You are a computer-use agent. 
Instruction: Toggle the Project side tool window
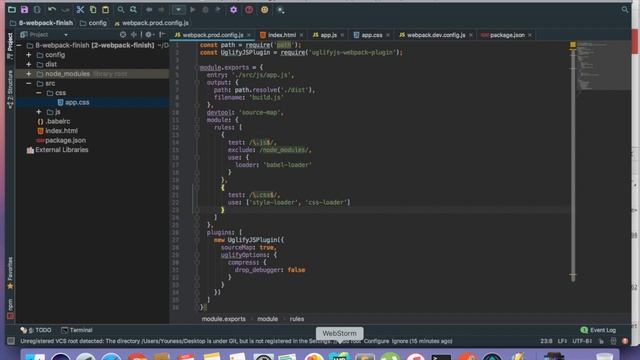(x=10, y=46)
